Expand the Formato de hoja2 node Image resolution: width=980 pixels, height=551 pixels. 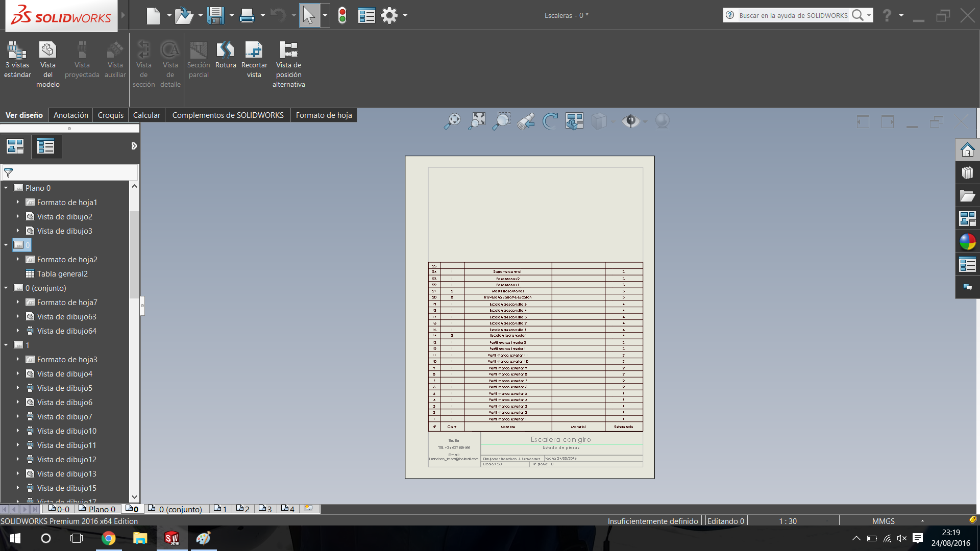(18, 259)
